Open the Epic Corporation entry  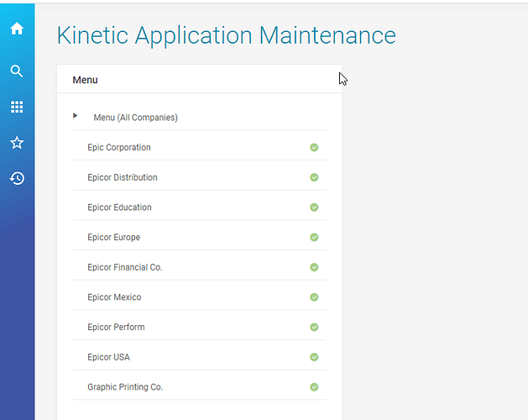[x=199, y=147]
